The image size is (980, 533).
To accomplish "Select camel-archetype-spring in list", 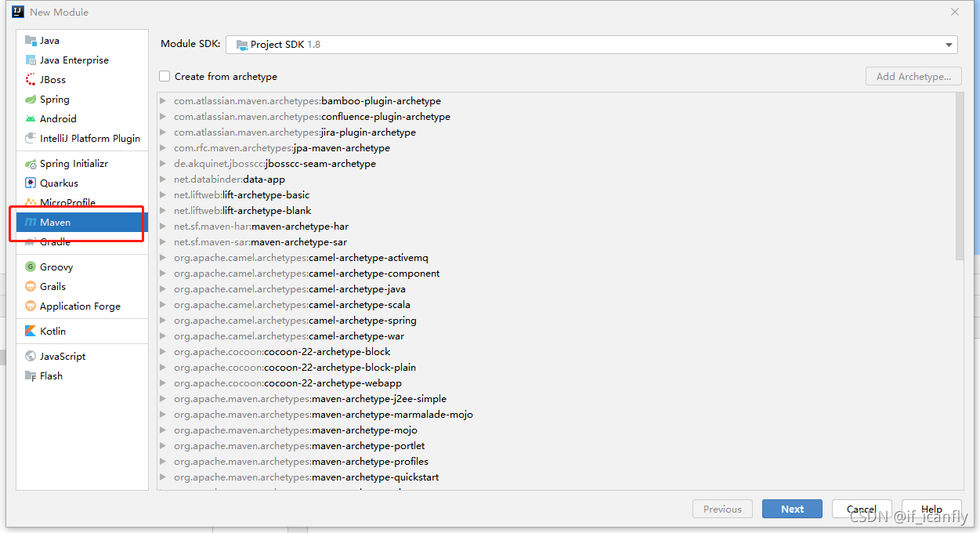I will pos(295,321).
